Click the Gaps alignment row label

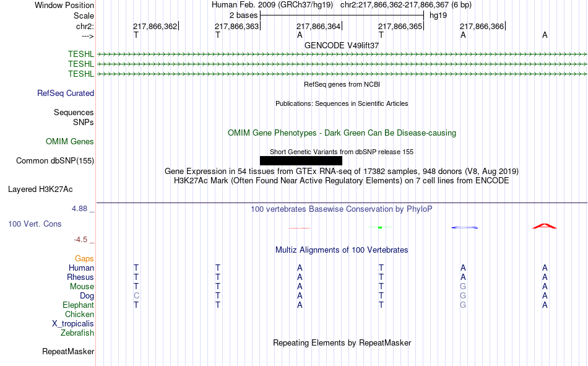pyautogui.click(x=84, y=258)
